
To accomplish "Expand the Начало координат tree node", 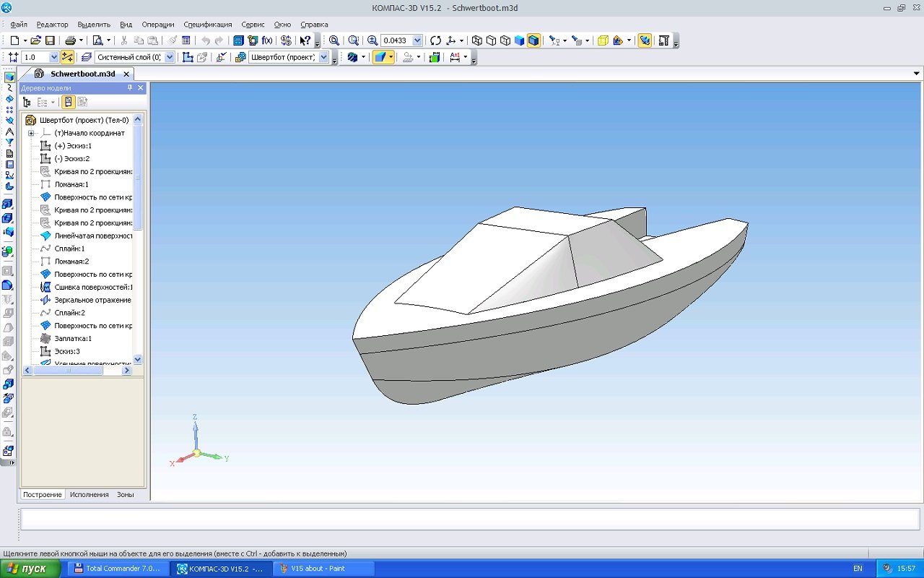I will click(x=31, y=133).
